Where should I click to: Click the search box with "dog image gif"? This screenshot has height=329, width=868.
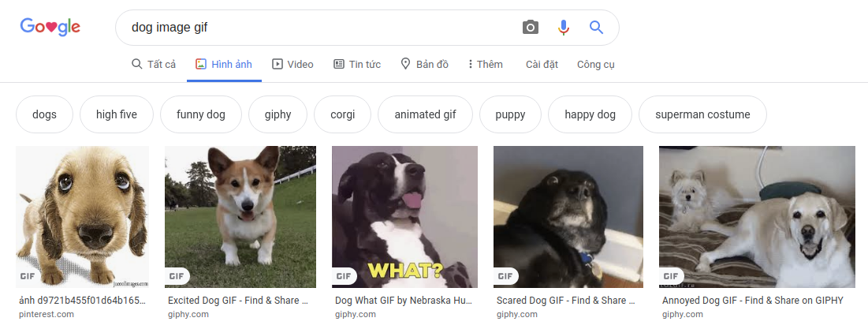pyautogui.click(x=315, y=28)
